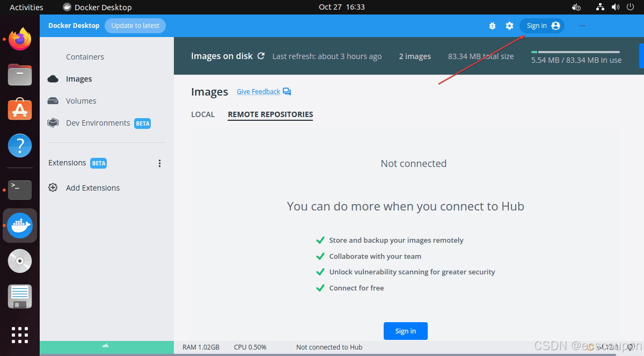Go to Containers in the sidebar
The height and width of the screenshot is (356, 644).
85,57
